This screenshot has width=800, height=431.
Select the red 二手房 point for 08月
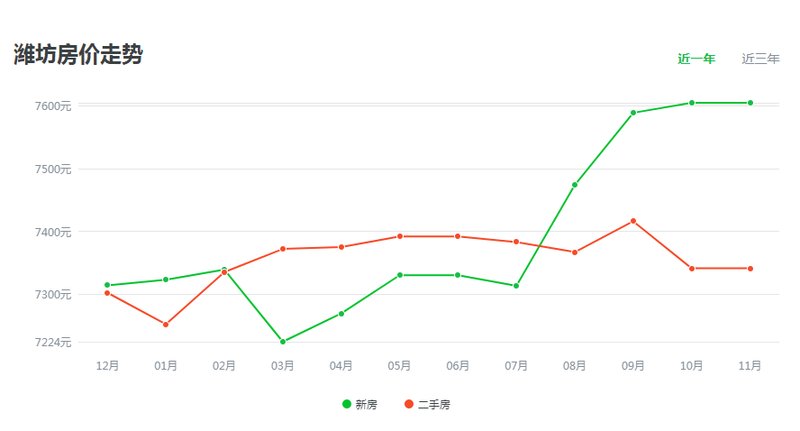(x=575, y=253)
